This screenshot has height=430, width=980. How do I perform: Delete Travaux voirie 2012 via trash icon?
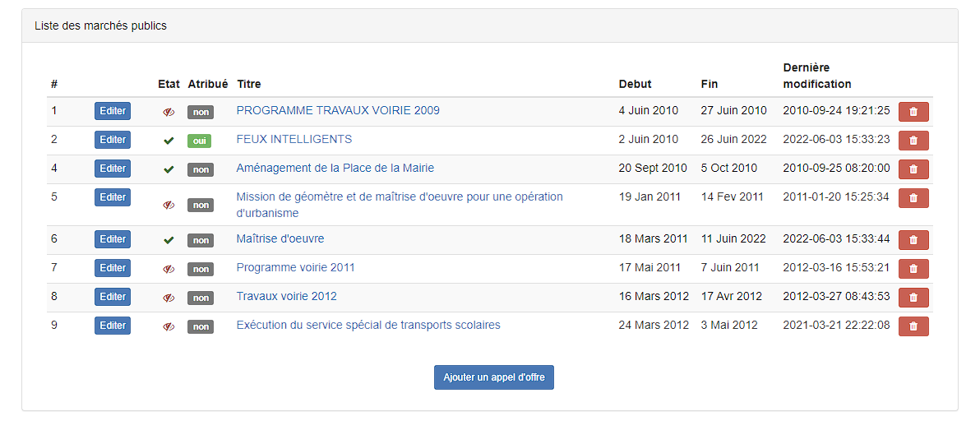pos(913,298)
